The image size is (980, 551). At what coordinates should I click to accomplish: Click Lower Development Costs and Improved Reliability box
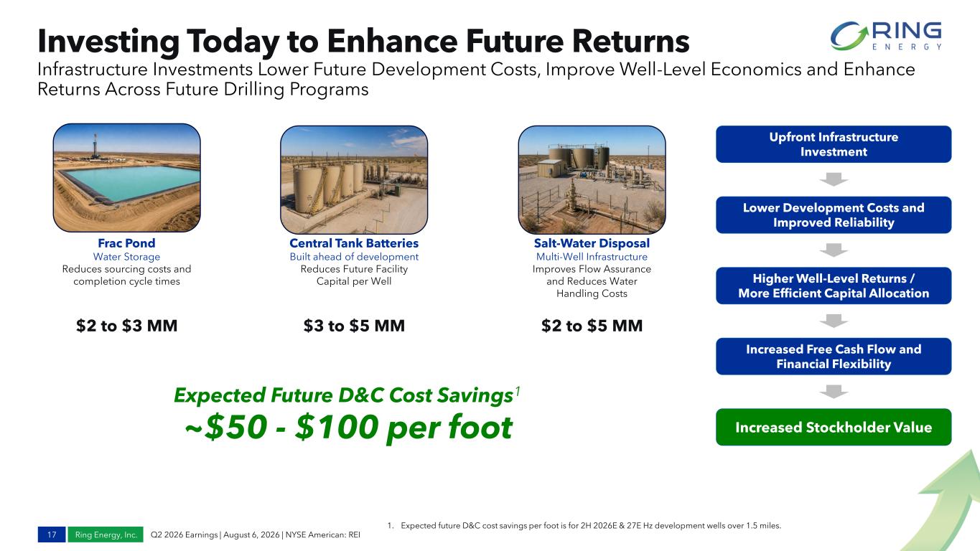point(834,215)
